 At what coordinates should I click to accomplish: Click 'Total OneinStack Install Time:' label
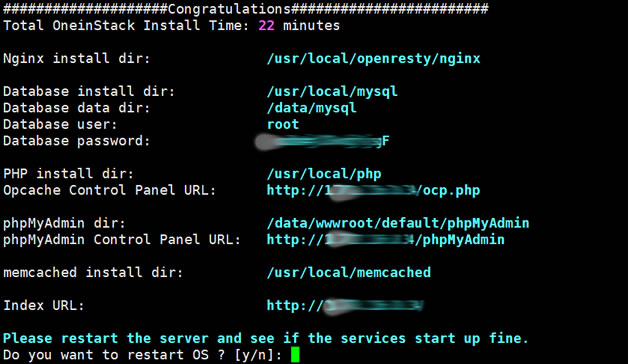click(x=126, y=26)
